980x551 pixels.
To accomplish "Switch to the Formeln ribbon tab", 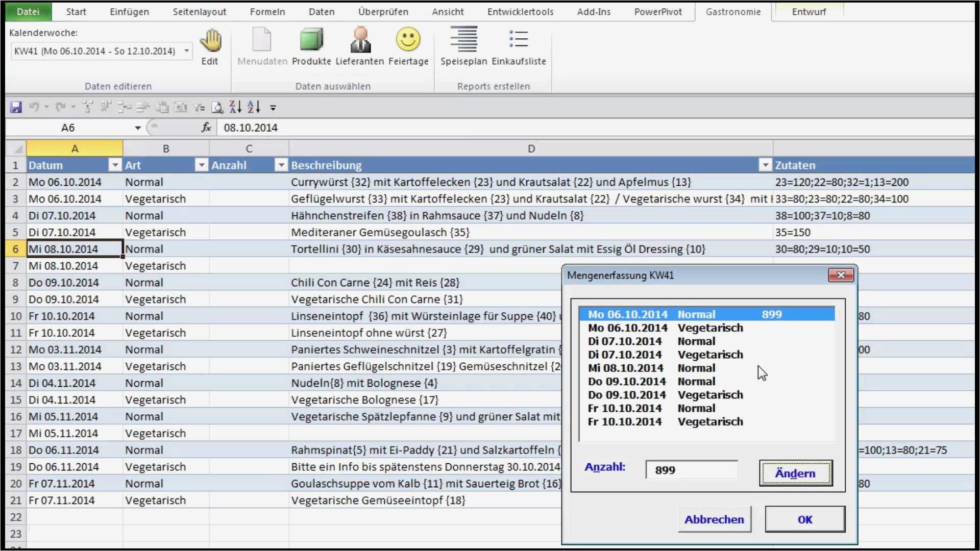I will pos(267,12).
